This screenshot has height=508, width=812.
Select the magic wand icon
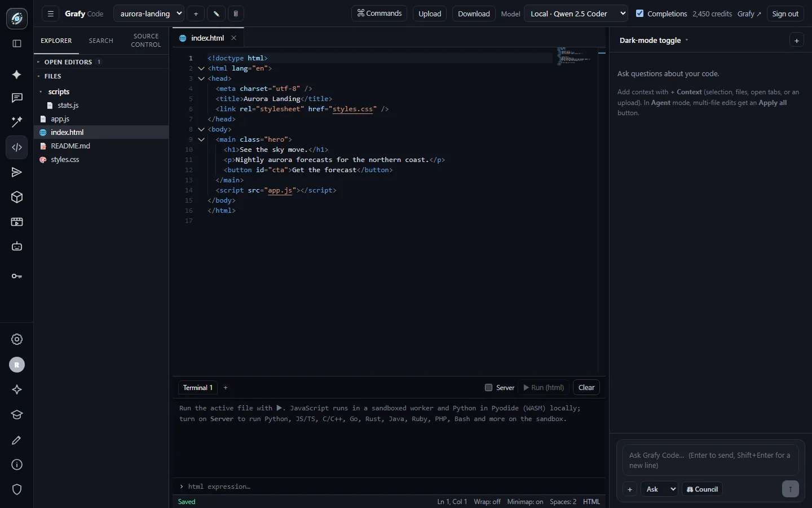[x=17, y=121]
